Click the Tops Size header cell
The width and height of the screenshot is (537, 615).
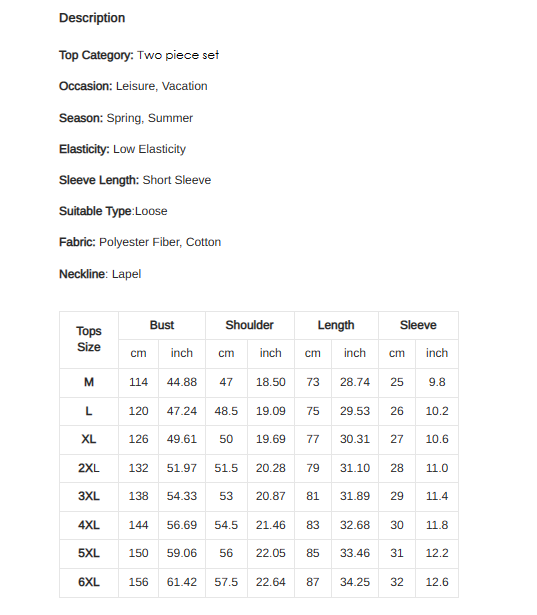[89, 340]
